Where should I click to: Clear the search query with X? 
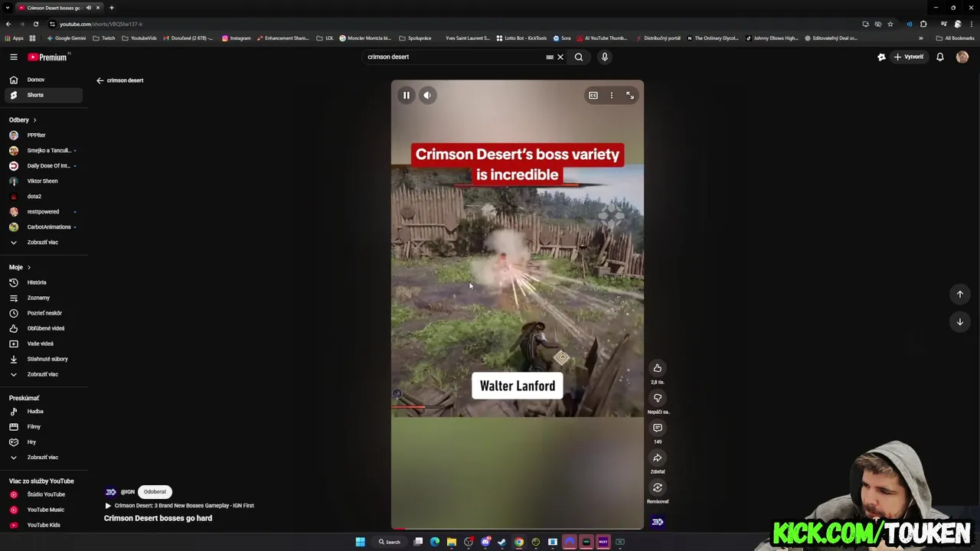click(560, 57)
